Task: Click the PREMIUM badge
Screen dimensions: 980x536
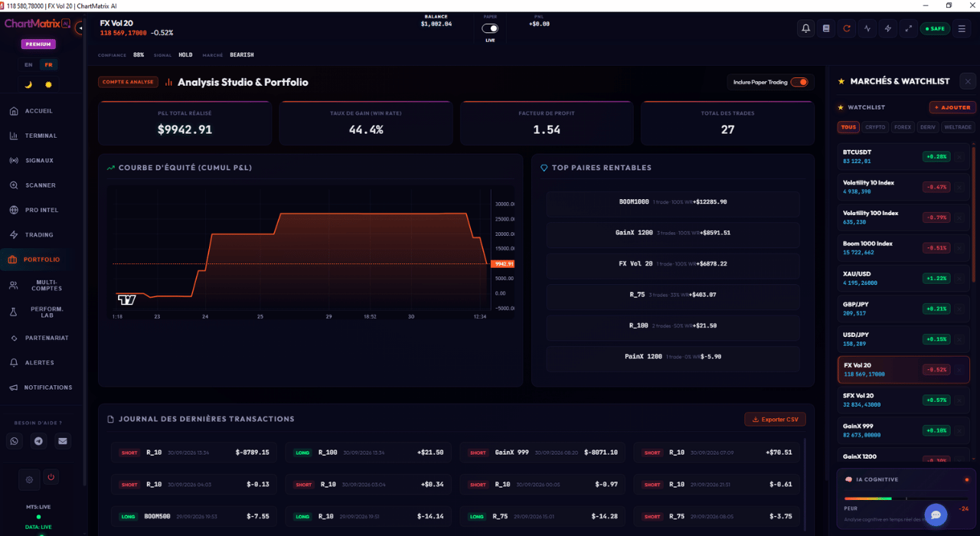Action: pos(38,44)
